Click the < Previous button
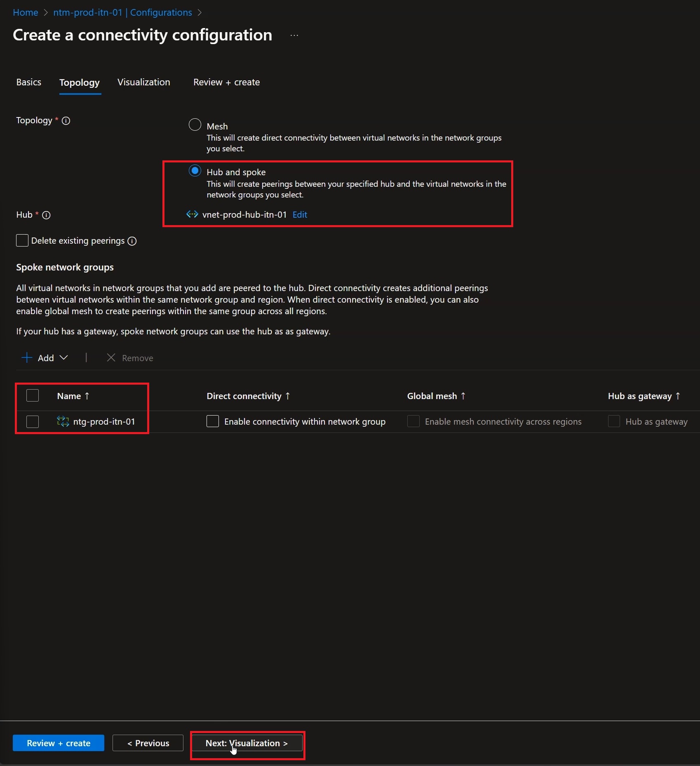 148,743
